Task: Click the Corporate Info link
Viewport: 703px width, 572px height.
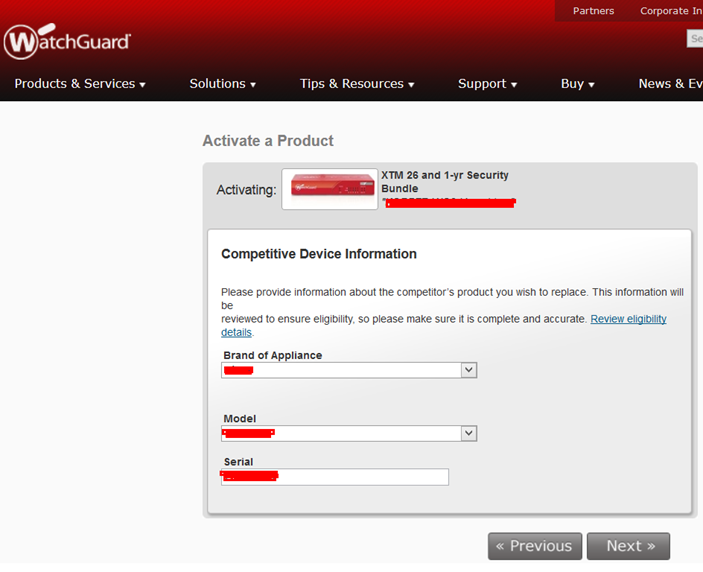Action: pyautogui.click(x=671, y=11)
